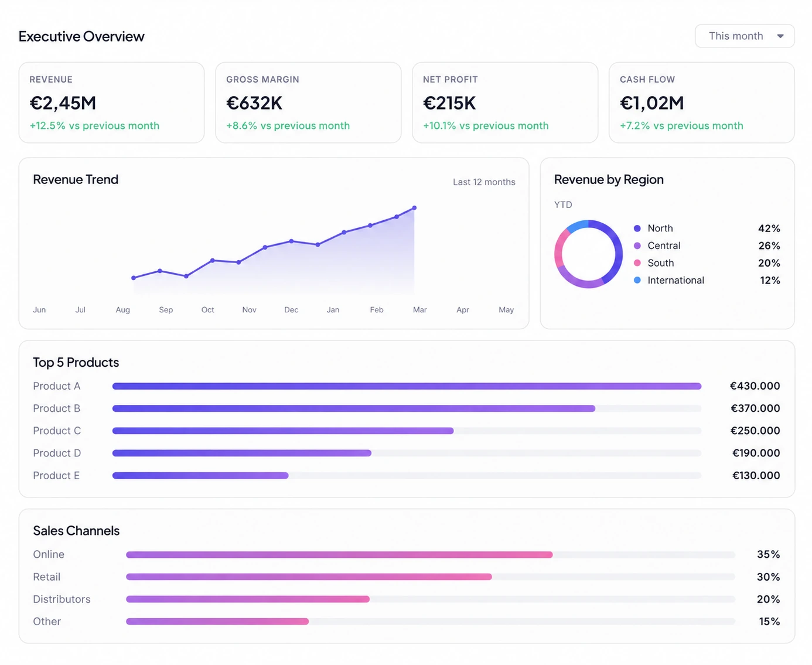812x665 pixels.
Task: Click the €430.000 value
Action: (x=755, y=386)
